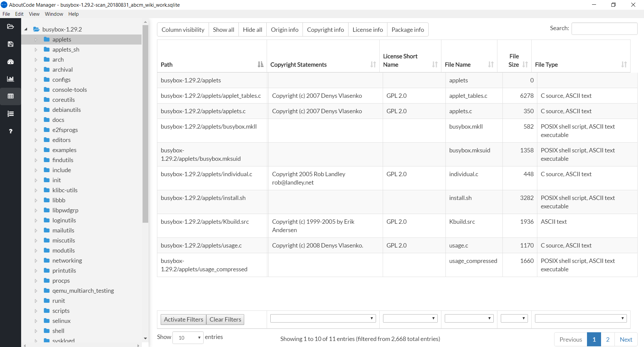The height and width of the screenshot is (347, 644).
Task: Open the bar chart summary view
Action: tap(10, 79)
